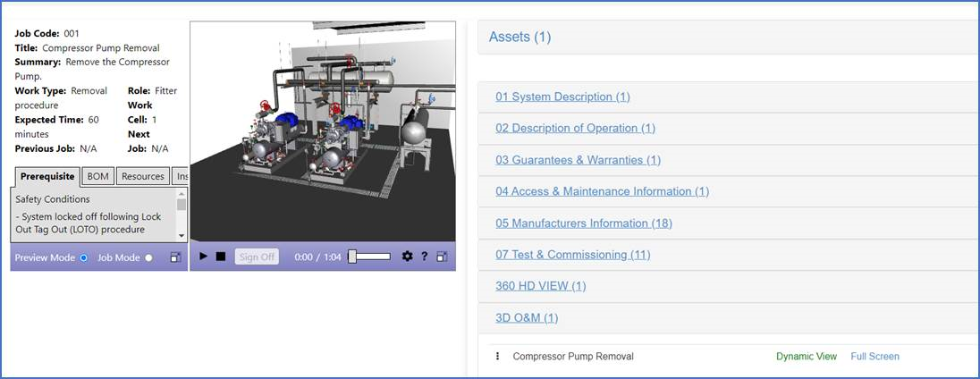The image size is (980, 379).
Task: Click the down arrow of prerequisite scrollbar
Action: coord(182,236)
